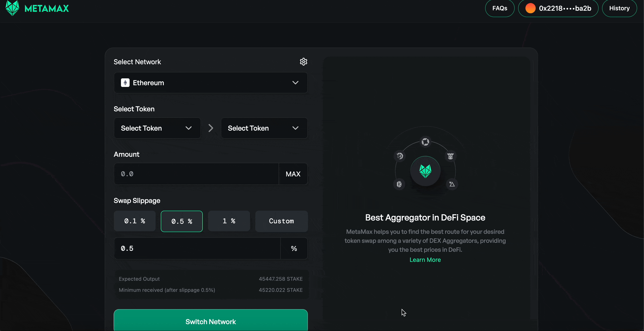Click the destination token chevron

295,128
